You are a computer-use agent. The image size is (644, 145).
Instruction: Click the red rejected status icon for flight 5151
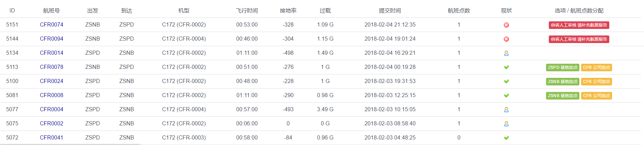[x=506, y=25]
